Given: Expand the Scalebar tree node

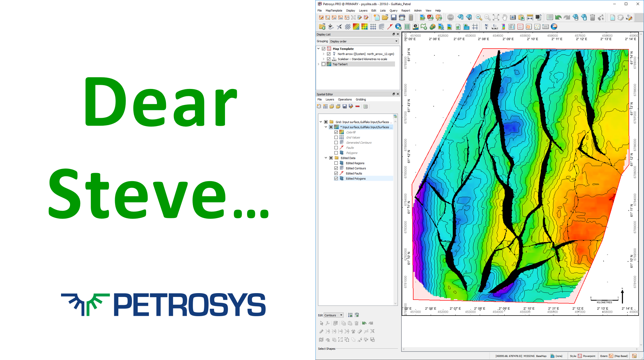Looking at the screenshot, I should tap(324, 59).
